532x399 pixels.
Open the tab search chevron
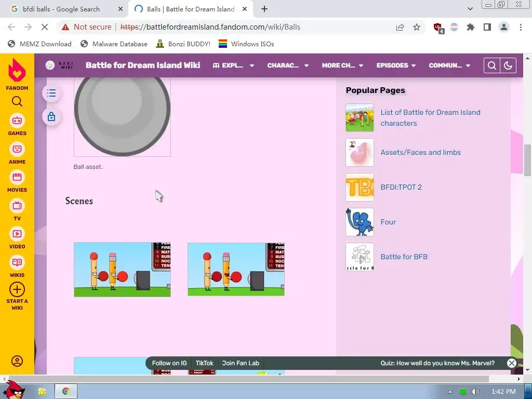point(470,9)
